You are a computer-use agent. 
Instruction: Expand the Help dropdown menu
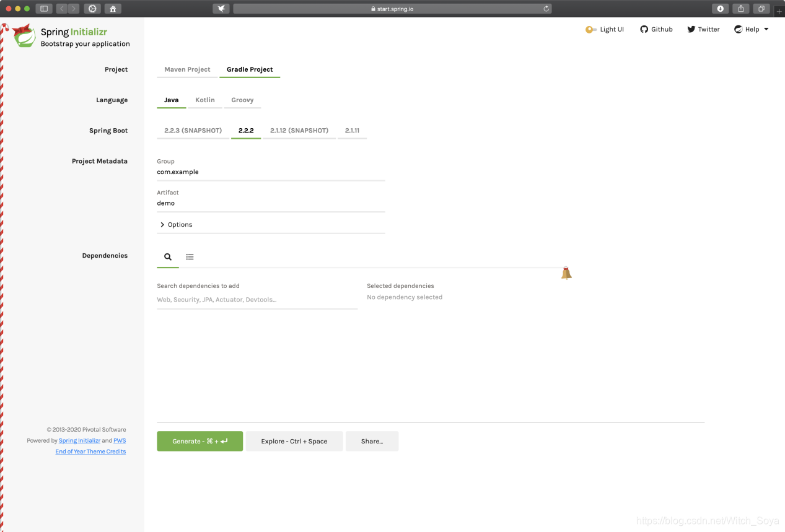point(751,29)
